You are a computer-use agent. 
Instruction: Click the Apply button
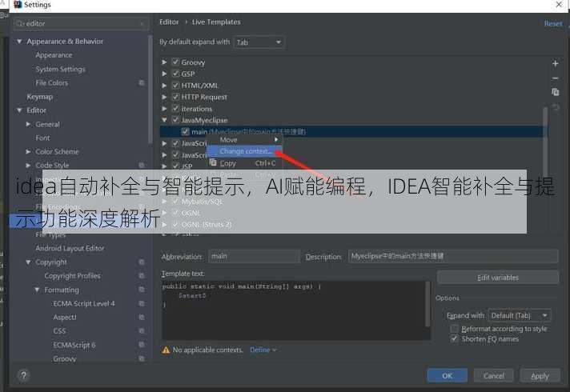540,375
